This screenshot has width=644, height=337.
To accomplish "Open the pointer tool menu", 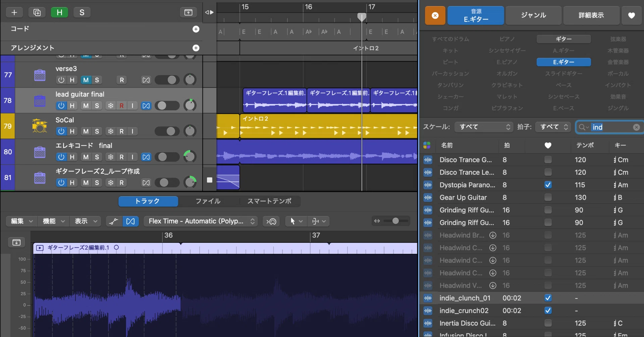I will pos(296,221).
